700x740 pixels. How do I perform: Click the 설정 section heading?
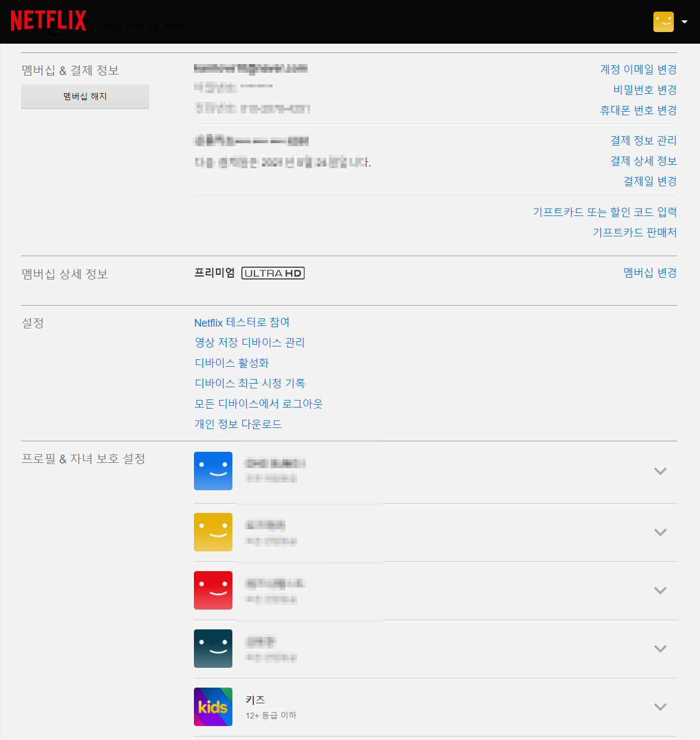[33, 323]
